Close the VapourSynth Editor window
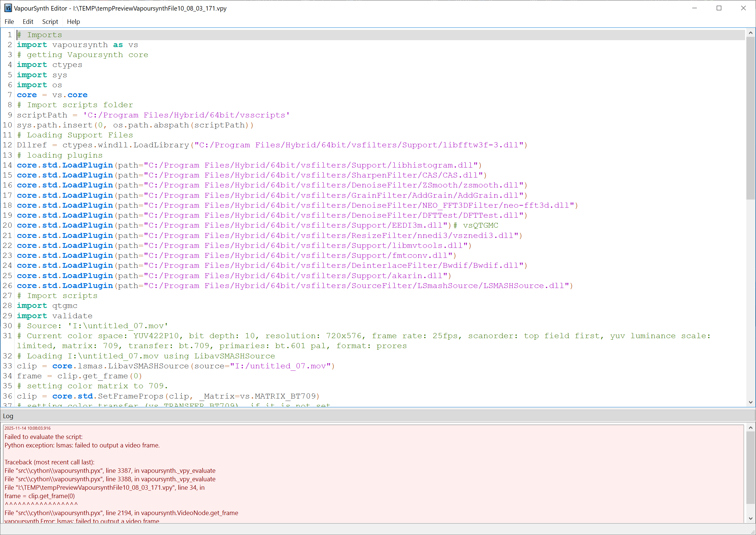The image size is (756, 535). tap(743, 8)
